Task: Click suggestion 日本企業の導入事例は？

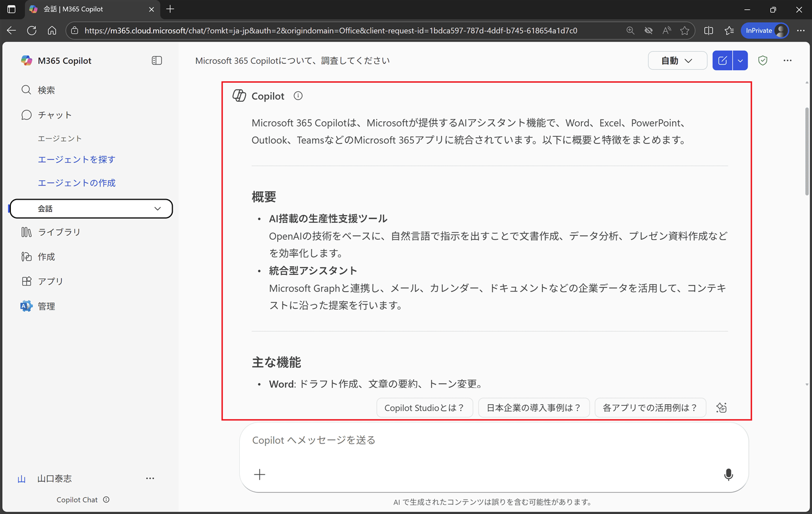Action: (x=534, y=408)
